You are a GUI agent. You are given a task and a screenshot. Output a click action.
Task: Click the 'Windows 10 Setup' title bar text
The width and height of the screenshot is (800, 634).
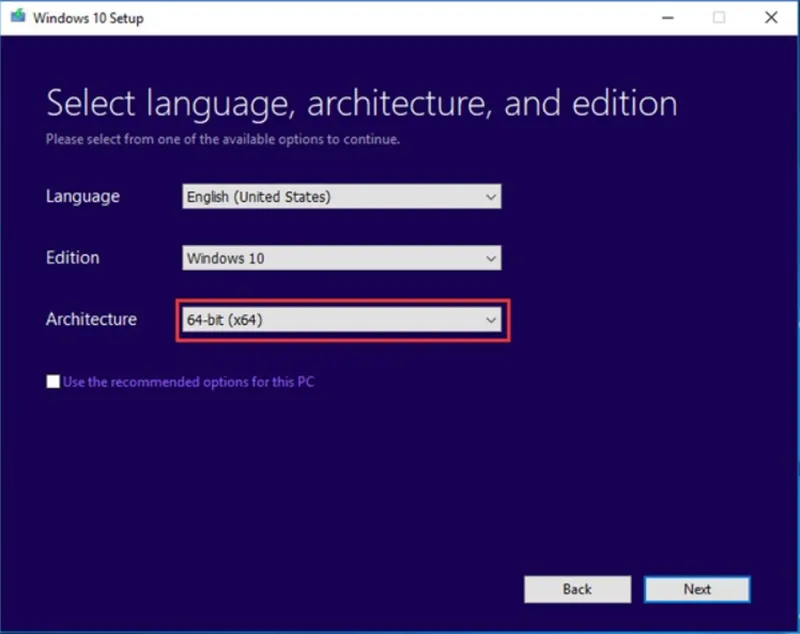pos(90,17)
